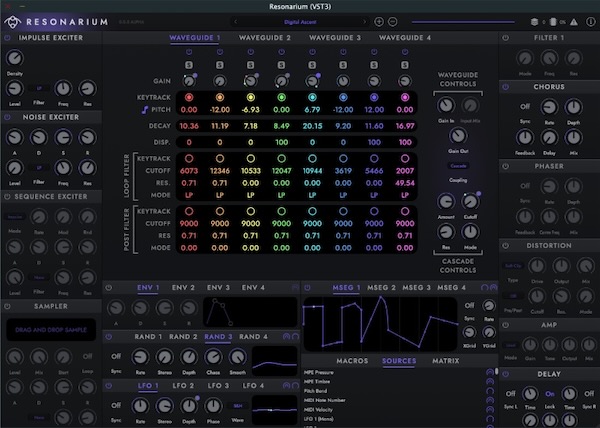
Task: Toggle Delay Lock On switch
Action: point(549,394)
